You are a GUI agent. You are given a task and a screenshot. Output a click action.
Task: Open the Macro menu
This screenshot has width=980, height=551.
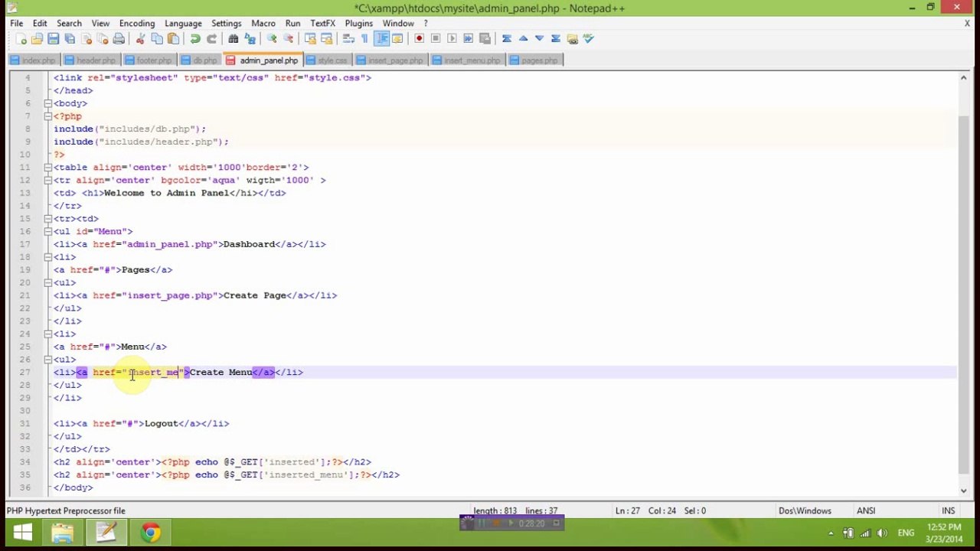[263, 24]
